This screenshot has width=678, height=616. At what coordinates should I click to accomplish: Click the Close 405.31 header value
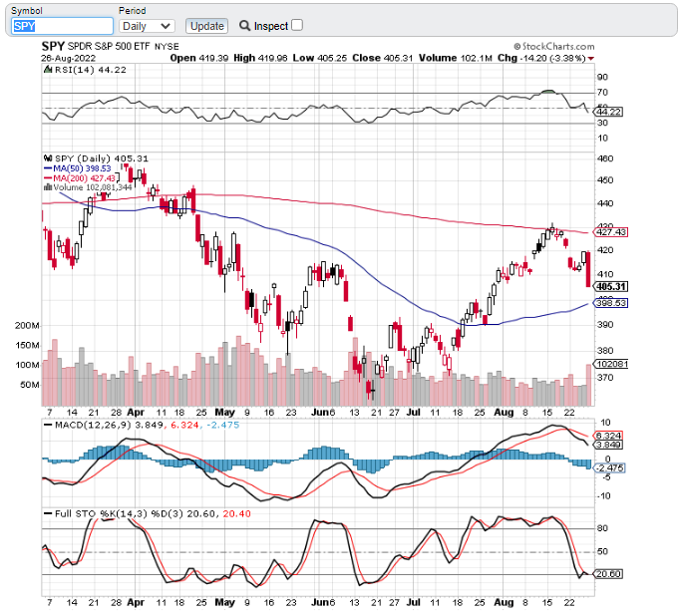[382, 58]
